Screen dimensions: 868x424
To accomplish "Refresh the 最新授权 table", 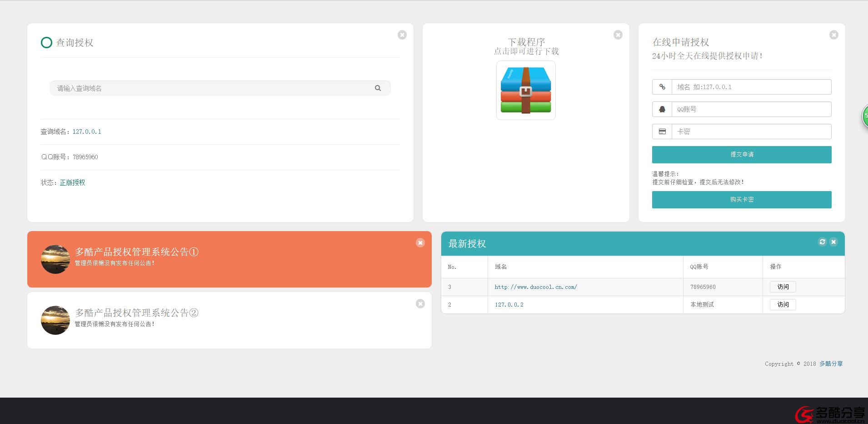I will tap(822, 242).
